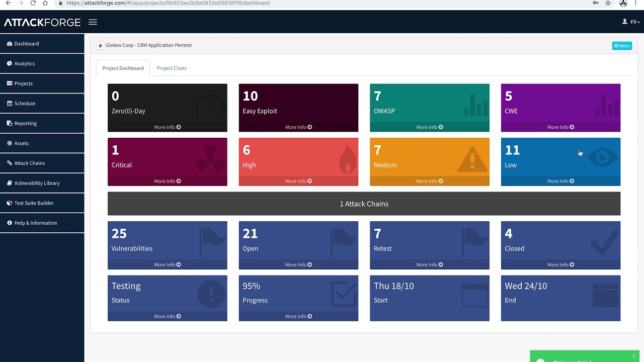Click the radiation icon on Critical card
Viewport: 644px width, 362px height.
210,160
